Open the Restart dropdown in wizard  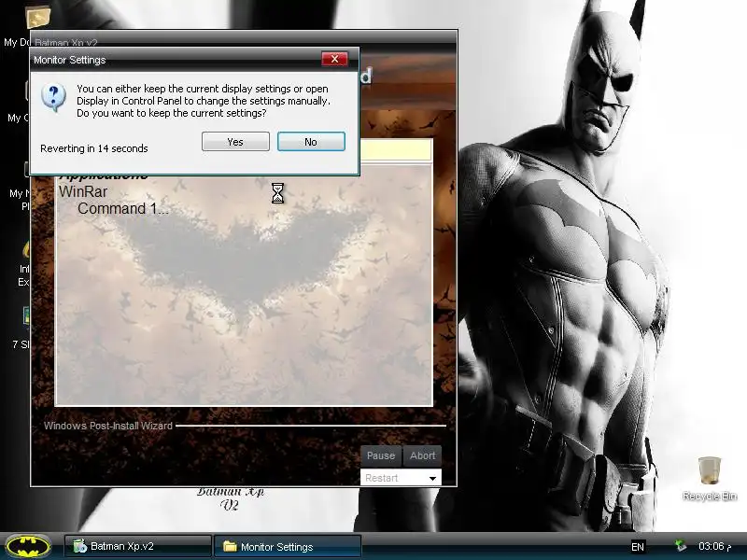point(401,478)
